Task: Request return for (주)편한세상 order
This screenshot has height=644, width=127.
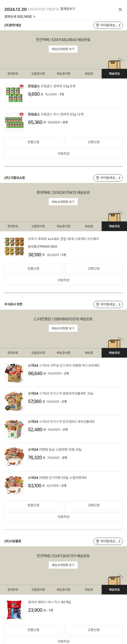Action: pos(33,142)
